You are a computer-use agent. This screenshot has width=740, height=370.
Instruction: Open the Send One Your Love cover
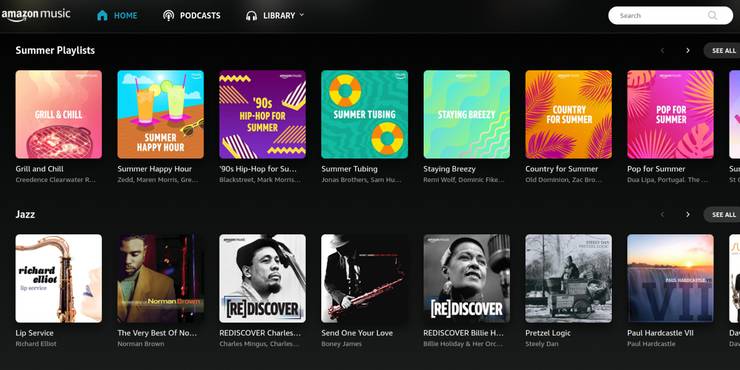[x=364, y=278]
